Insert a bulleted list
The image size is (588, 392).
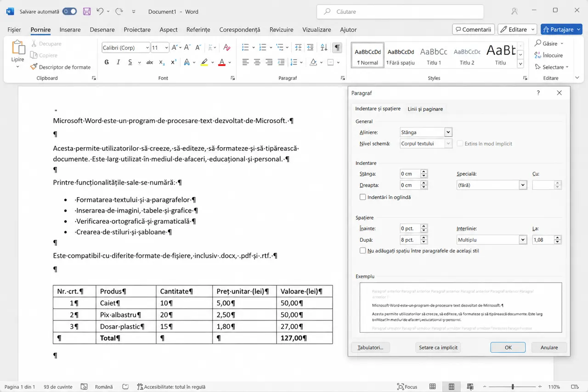tap(245, 48)
